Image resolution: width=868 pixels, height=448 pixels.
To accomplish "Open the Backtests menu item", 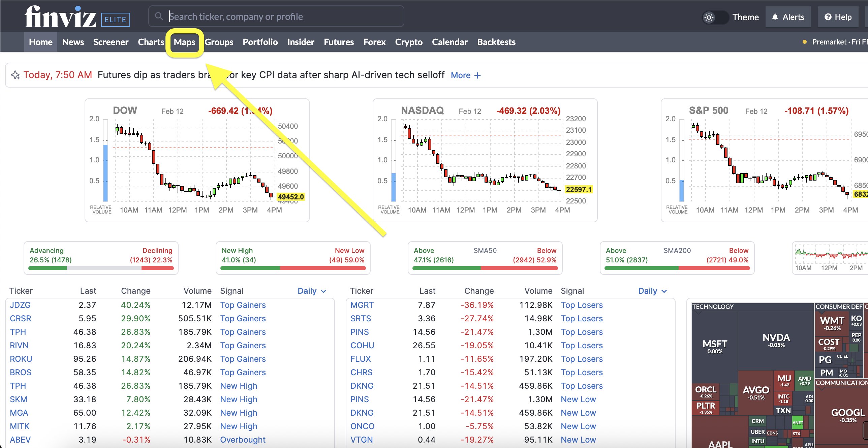I will coord(496,42).
